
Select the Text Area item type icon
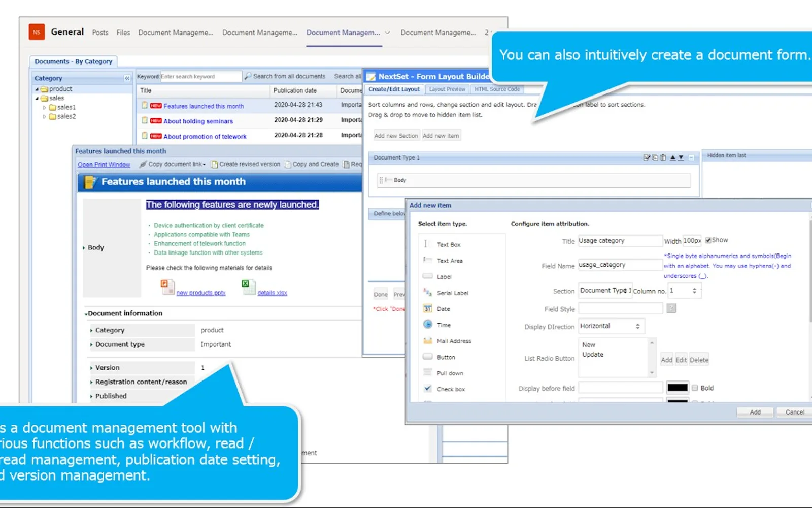(x=427, y=260)
